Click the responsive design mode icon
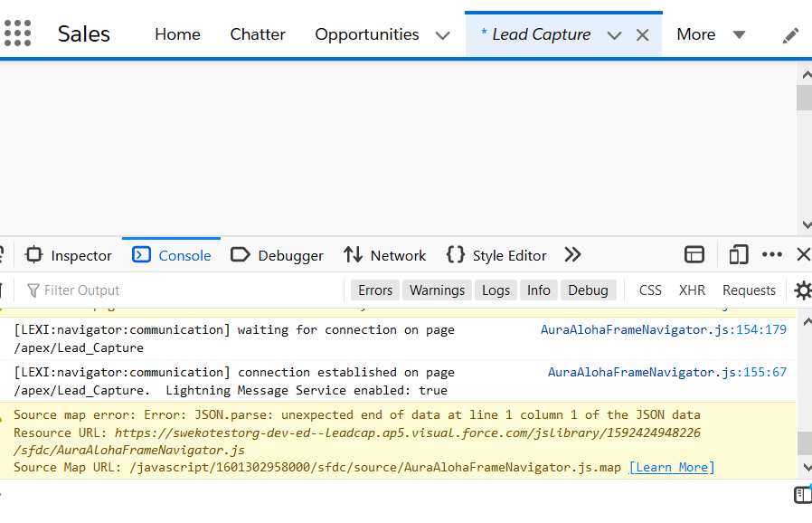The height and width of the screenshot is (523, 812). point(739,255)
